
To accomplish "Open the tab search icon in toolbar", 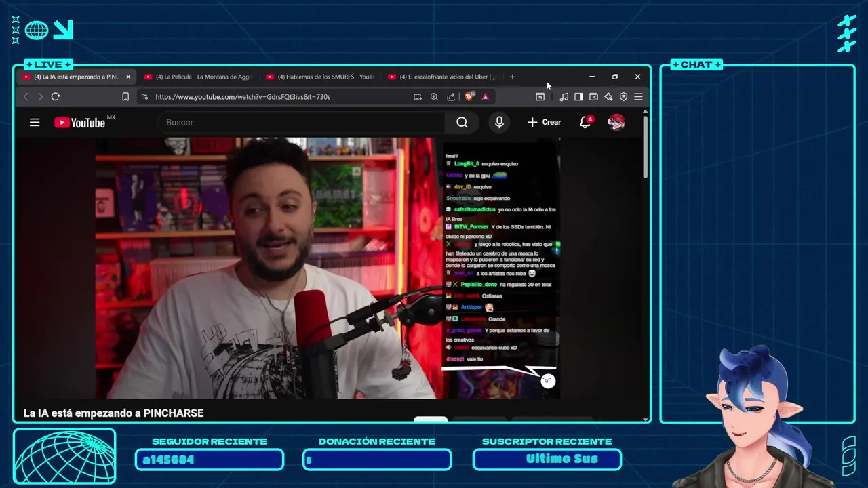I will tap(540, 97).
